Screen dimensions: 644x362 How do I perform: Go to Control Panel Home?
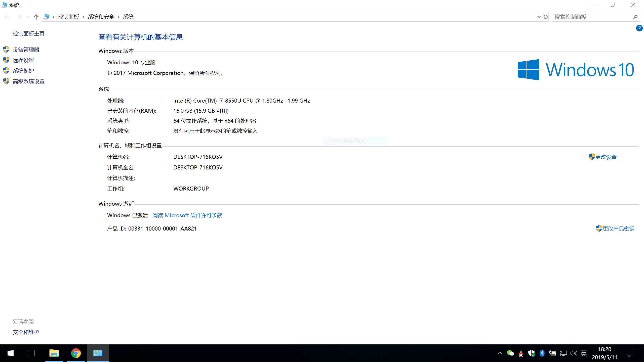click(x=29, y=33)
